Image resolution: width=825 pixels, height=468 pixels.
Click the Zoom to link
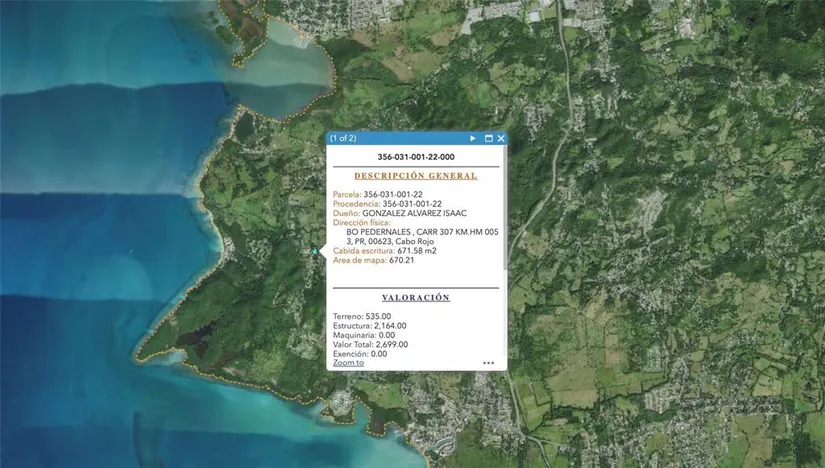tap(348, 363)
